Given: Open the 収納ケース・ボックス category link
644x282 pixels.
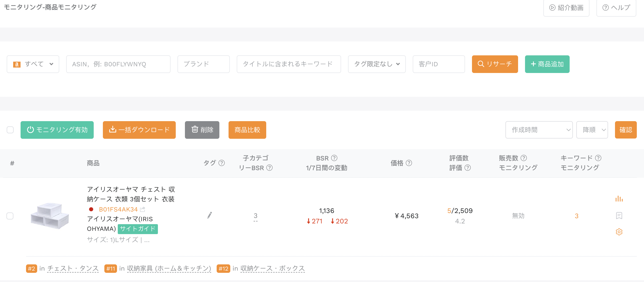Looking at the screenshot, I should tap(272, 269).
